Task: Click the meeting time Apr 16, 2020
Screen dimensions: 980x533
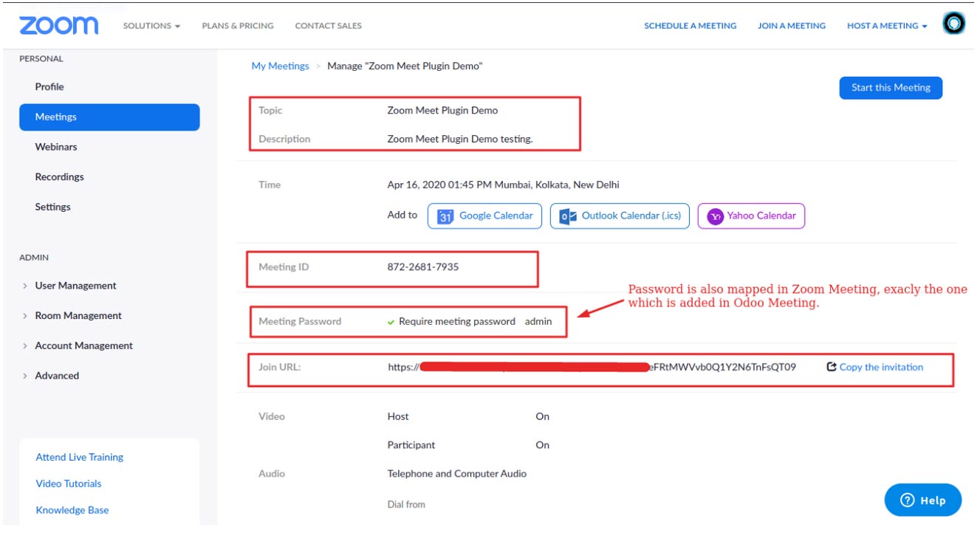Action: pos(504,185)
